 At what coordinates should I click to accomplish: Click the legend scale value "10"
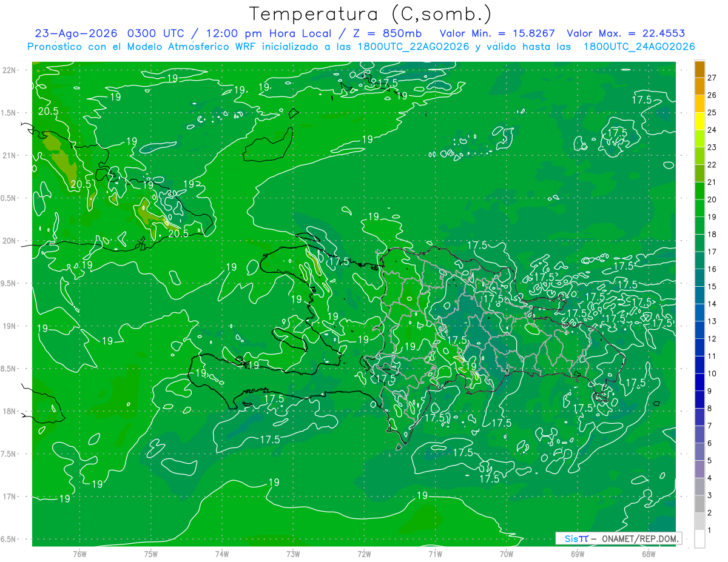click(712, 373)
